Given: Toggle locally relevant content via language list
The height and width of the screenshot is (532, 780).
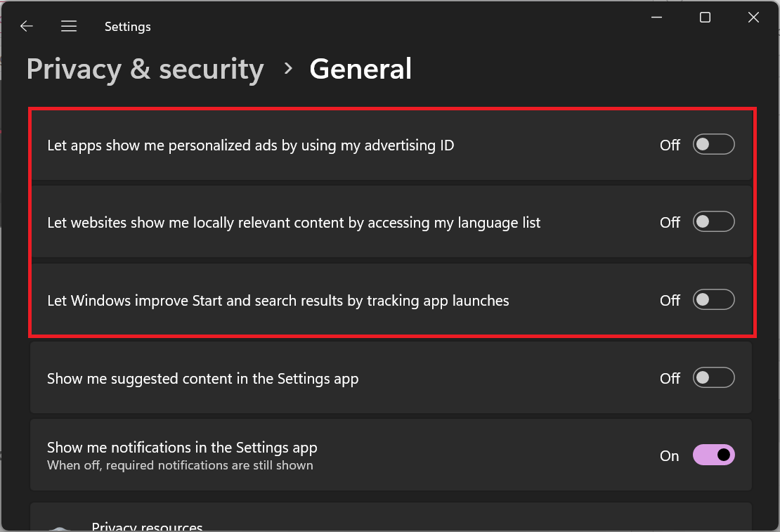Looking at the screenshot, I should pyautogui.click(x=713, y=221).
